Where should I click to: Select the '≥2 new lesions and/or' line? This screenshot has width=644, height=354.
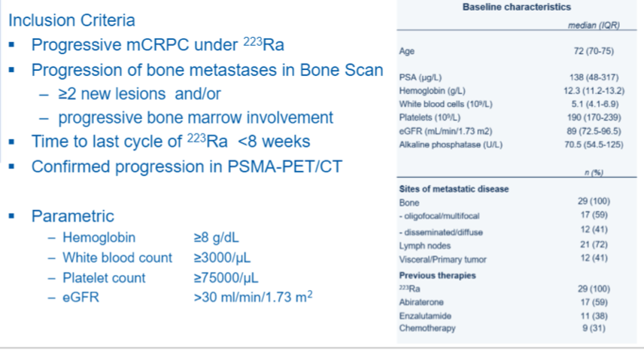[140, 94]
